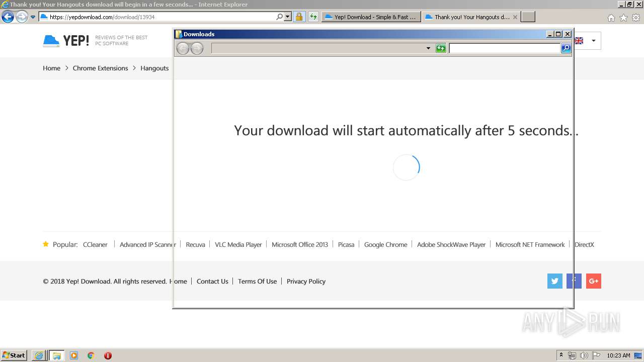Click the Facebook share icon

click(574, 281)
